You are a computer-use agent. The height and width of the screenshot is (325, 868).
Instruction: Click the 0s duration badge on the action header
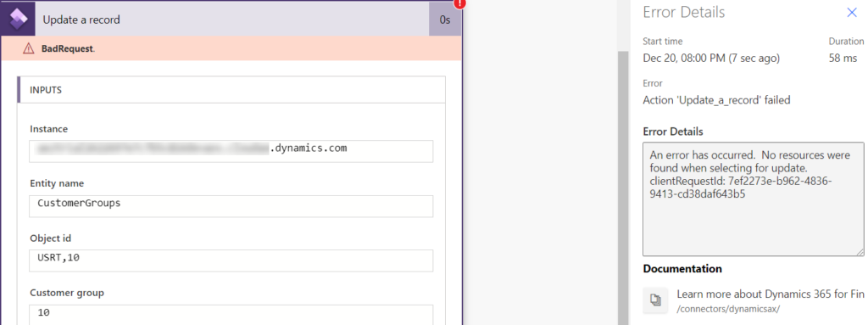[445, 20]
